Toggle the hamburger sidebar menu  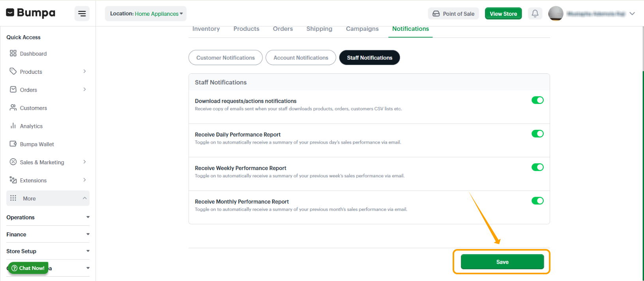82,14
